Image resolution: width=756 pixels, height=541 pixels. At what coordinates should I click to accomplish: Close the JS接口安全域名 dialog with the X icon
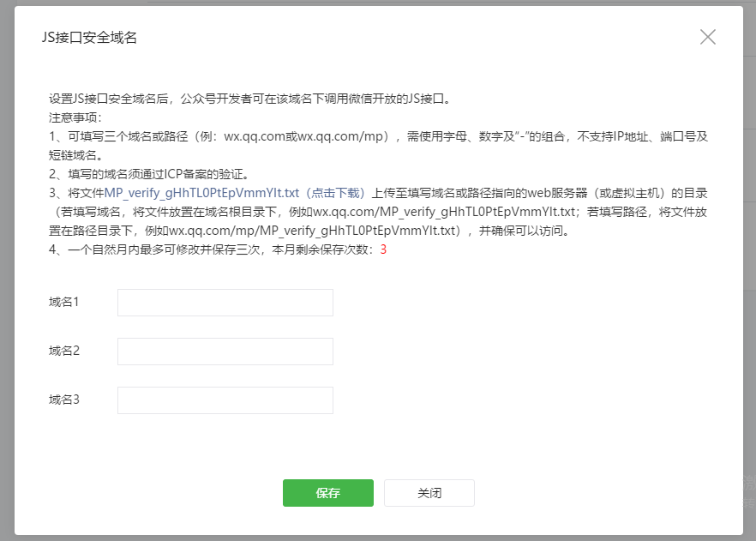(708, 37)
